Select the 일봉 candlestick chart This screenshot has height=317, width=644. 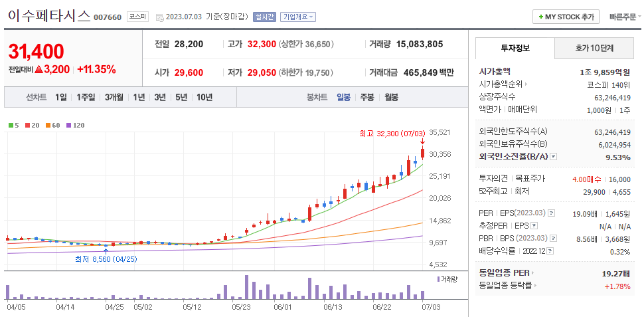click(343, 98)
